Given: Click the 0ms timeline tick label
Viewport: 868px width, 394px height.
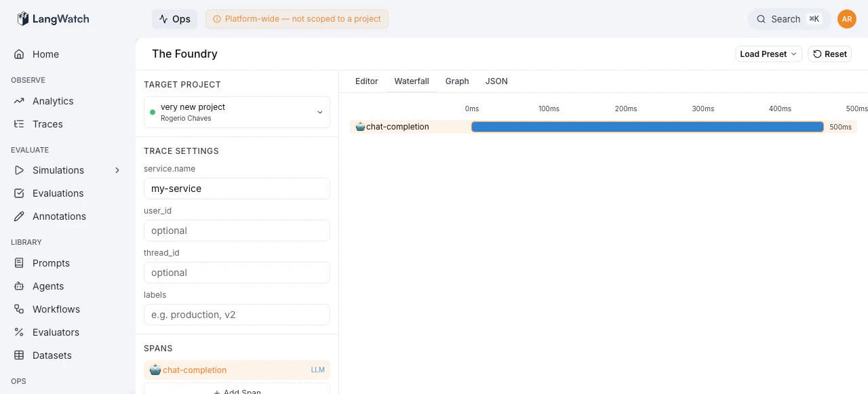Looking at the screenshot, I should (x=472, y=109).
